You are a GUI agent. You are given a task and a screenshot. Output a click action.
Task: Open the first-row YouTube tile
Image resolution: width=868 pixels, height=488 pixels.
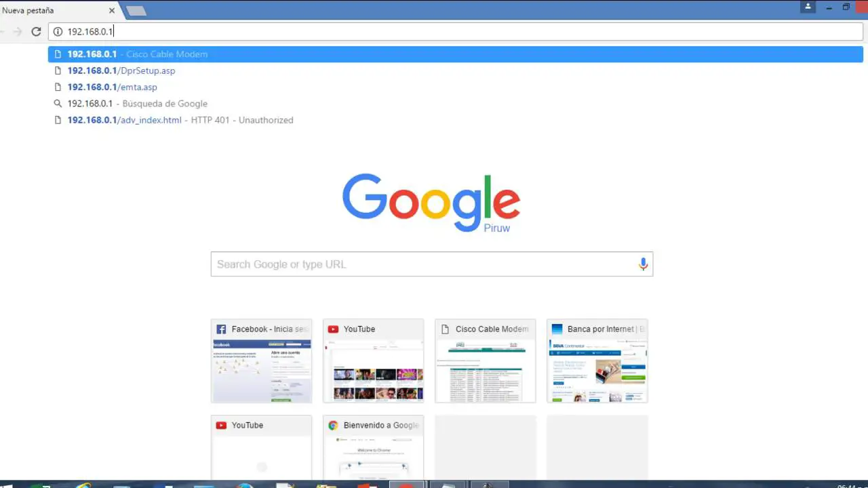tap(373, 361)
